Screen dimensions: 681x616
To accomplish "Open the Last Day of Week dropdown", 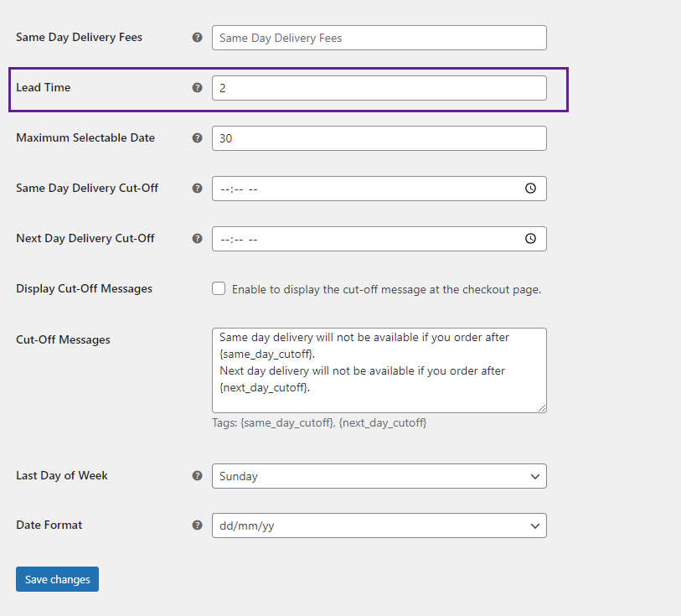I will click(379, 476).
